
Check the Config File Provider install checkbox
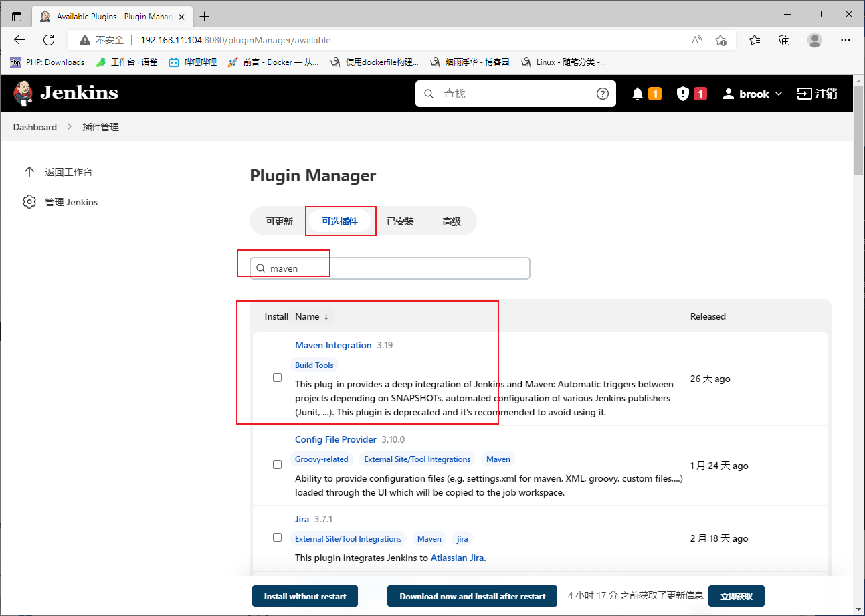(x=277, y=464)
